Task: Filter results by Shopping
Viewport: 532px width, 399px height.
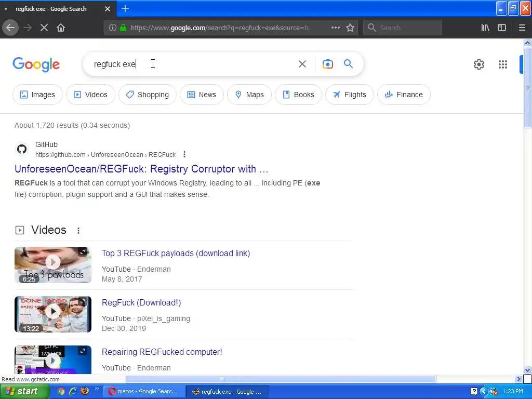Action: 148,95
